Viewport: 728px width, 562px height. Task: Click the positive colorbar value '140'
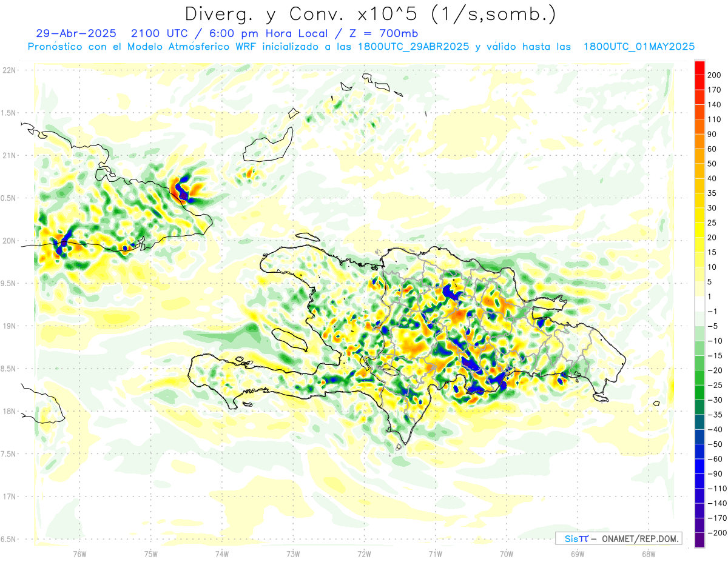(x=715, y=105)
